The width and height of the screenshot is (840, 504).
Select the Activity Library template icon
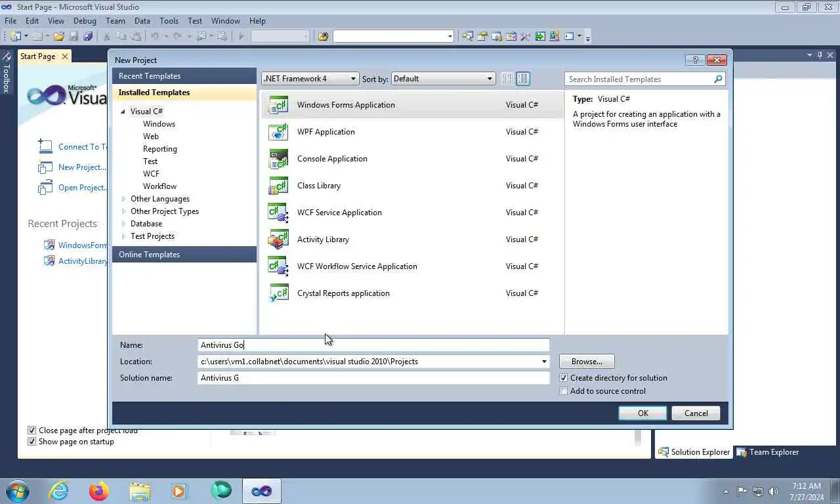click(278, 240)
